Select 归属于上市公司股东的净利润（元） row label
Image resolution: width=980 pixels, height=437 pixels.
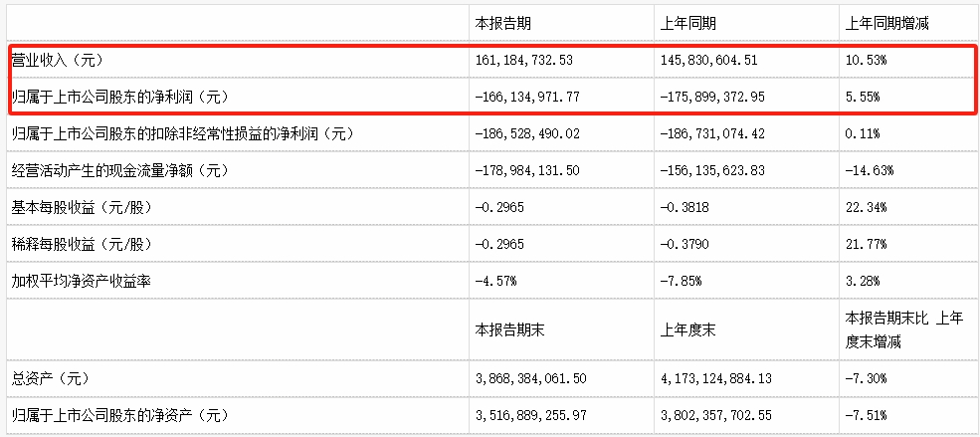pyautogui.click(x=118, y=97)
